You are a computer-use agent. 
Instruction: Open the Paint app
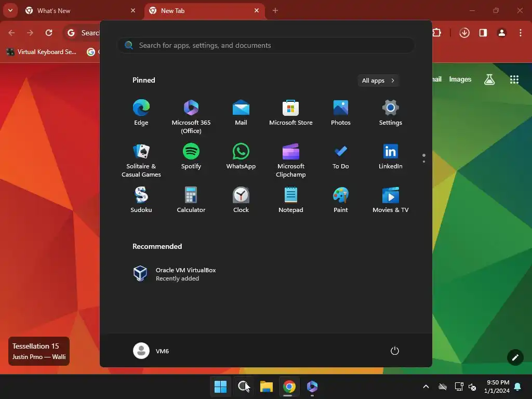point(341,200)
